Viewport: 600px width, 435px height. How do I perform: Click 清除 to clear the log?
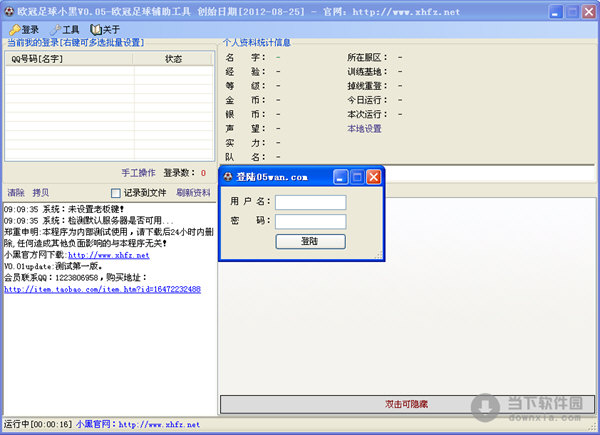pyautogui.click(x=16, y=192)
